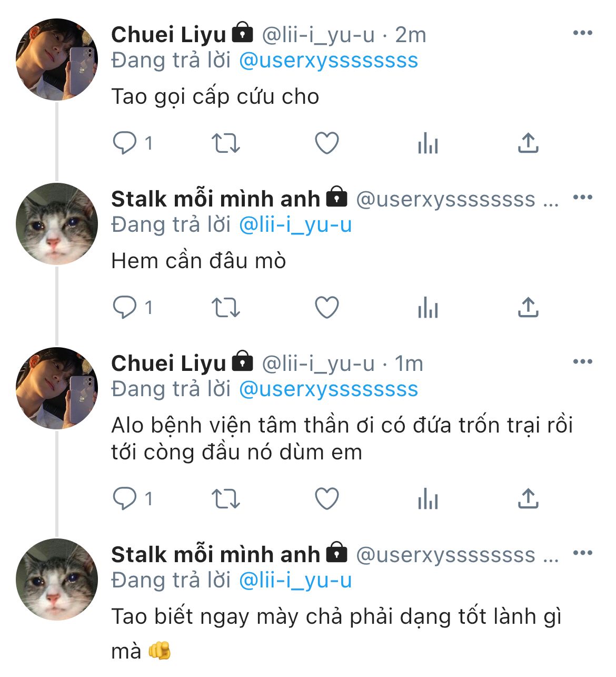This screenshot has width=616, height=677.
Task: Open @lii-i_yu-u mention above "Hem cần đâu mò"
Action: click(295, 225)
